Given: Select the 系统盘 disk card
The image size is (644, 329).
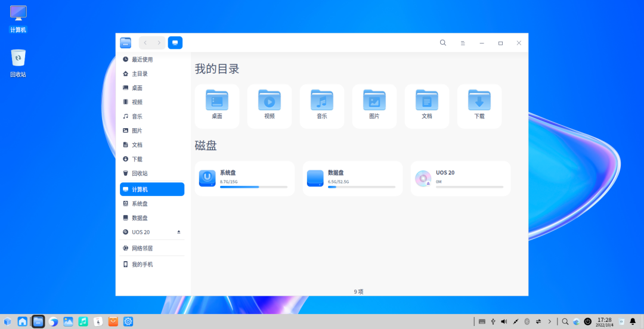Looking at the screenshot, I should 245,178.
